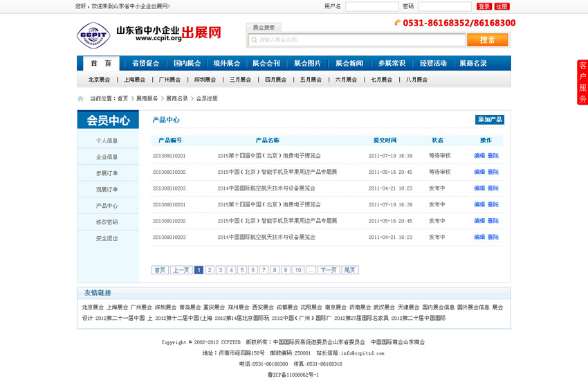The width and height of the screenshot is (588, 392).
Task: Focus the 用户名 input field
Action: pos(371,6)
